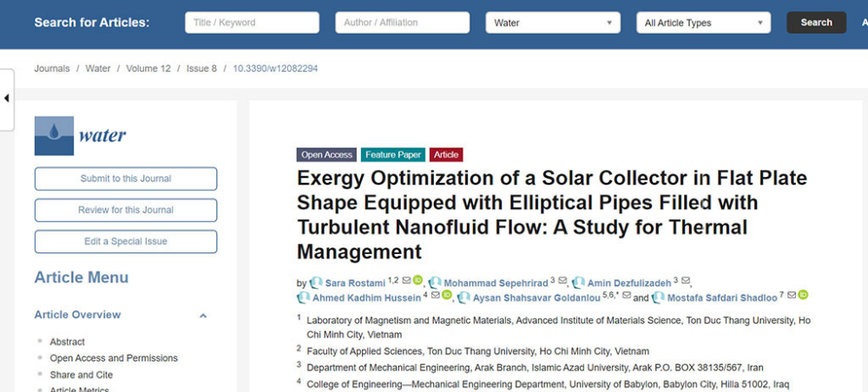This screenshot has width=868, height=392.
Task: Open Share and Cite menu item
Action: (82, 375)
